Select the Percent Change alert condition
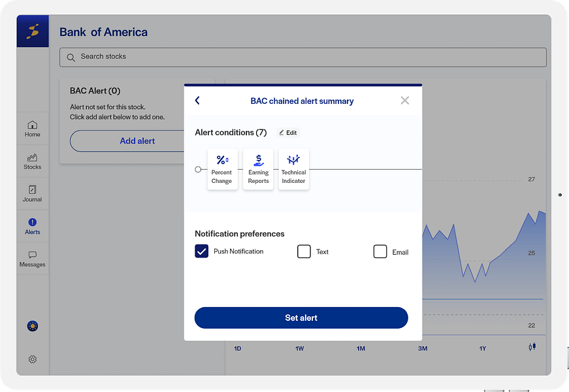The width and height of the screenshot is (569, 392). (x=222, y=168)
